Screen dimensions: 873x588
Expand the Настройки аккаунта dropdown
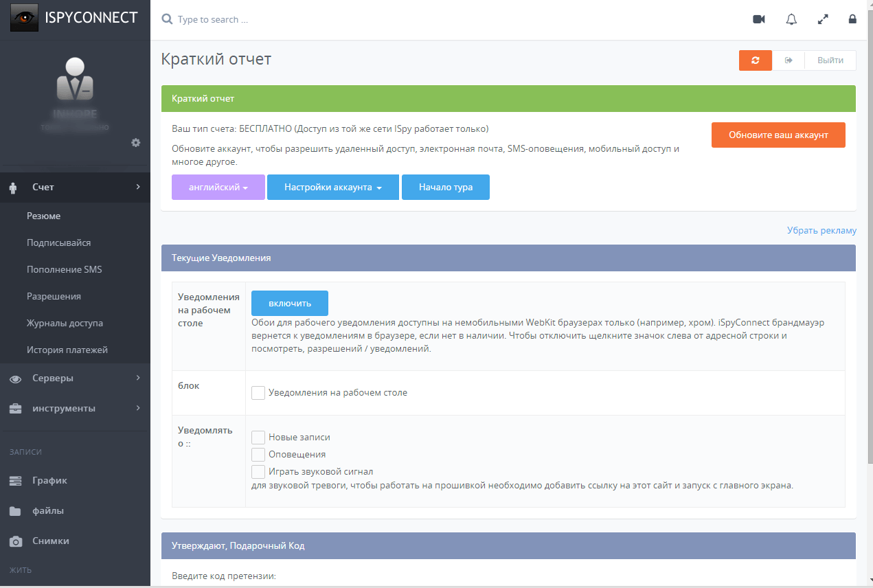(x=332, y=188)
